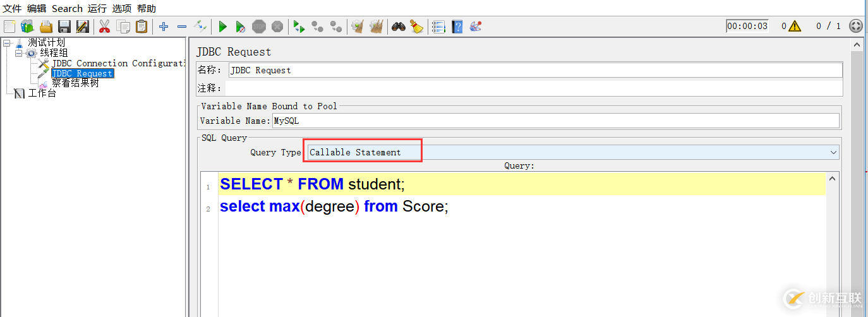Image resolution: width=868 pixels, height=317 pixels.
Task: Copy the selected element using Copy icon
Action: (123, 27)
